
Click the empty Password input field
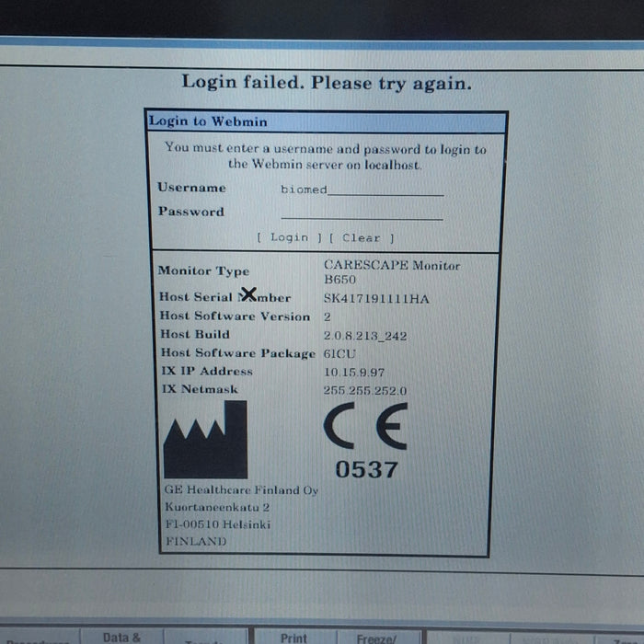[x=362, y=213]
